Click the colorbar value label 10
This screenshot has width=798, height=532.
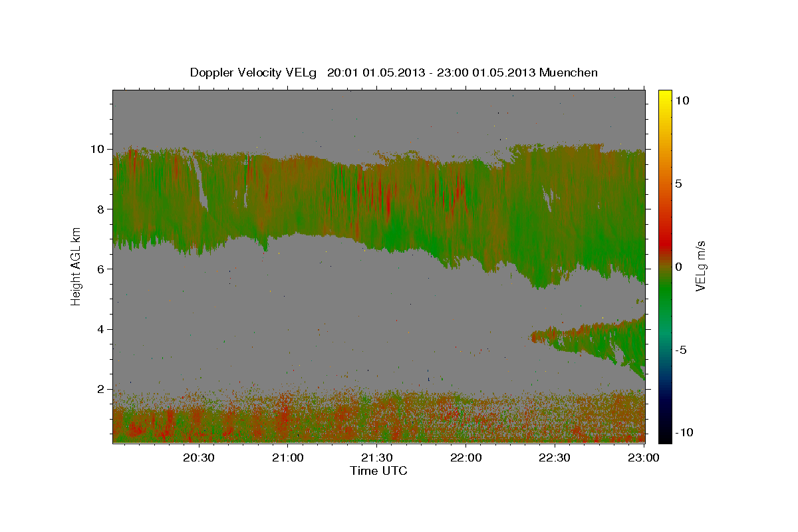tap(682, 100)
